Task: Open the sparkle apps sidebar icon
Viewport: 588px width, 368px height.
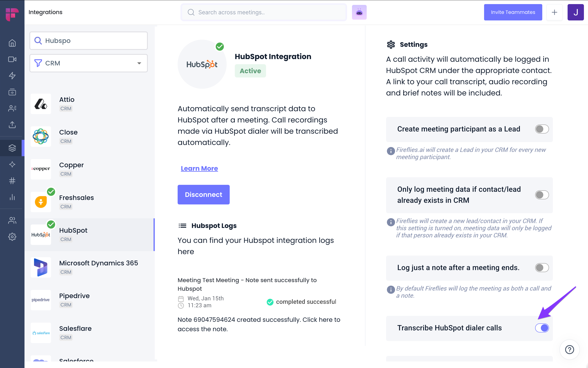Action: click(12, 164)
